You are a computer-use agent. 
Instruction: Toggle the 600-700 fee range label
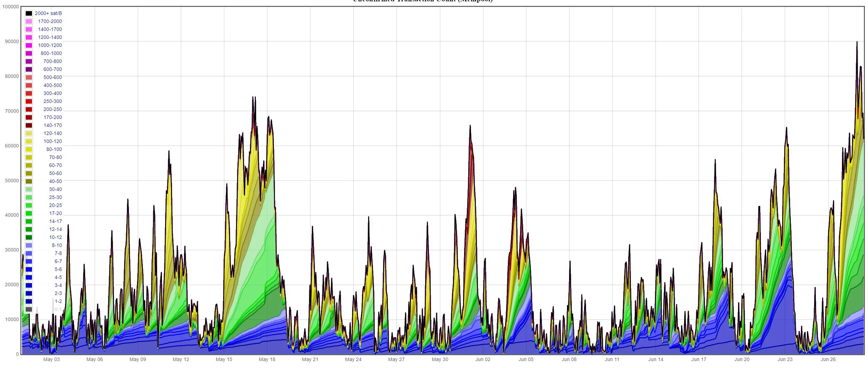[x=52, y=69]
